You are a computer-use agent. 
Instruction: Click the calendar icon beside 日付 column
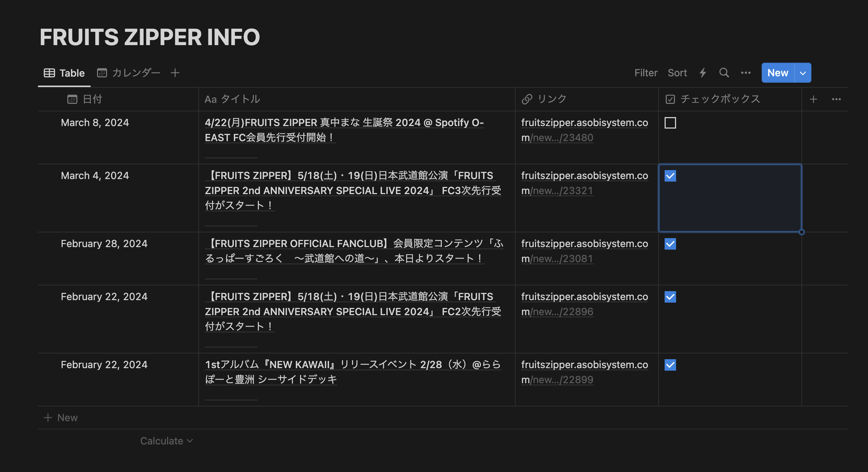[x=72, y=99]
